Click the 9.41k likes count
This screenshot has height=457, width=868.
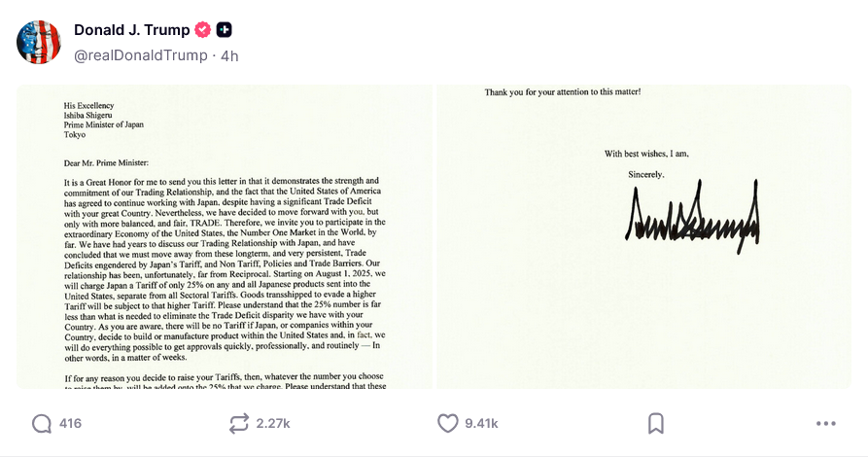point(481,424)
